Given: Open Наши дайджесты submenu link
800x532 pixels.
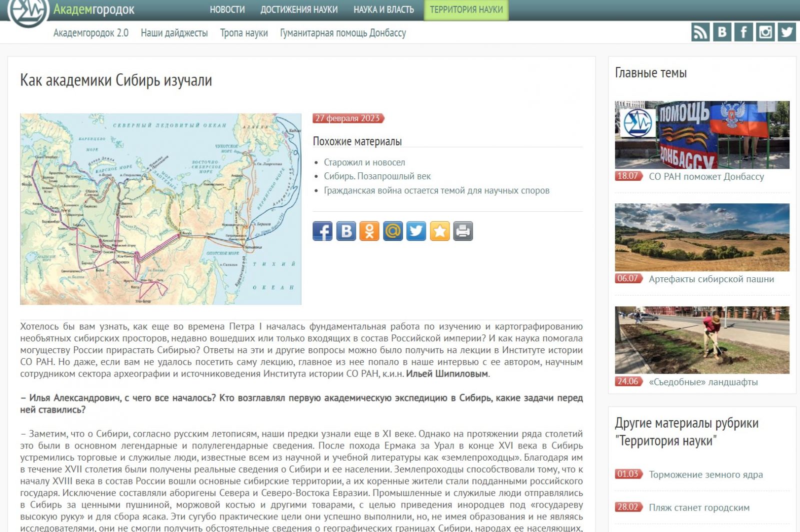Looking at the screenshot, I should 174,33.
